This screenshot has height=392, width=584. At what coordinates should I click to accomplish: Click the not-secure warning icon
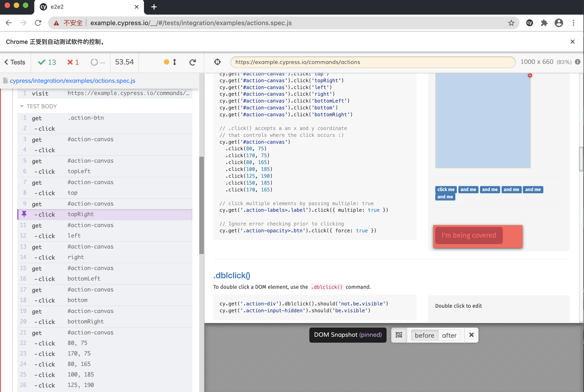point(56,23)
